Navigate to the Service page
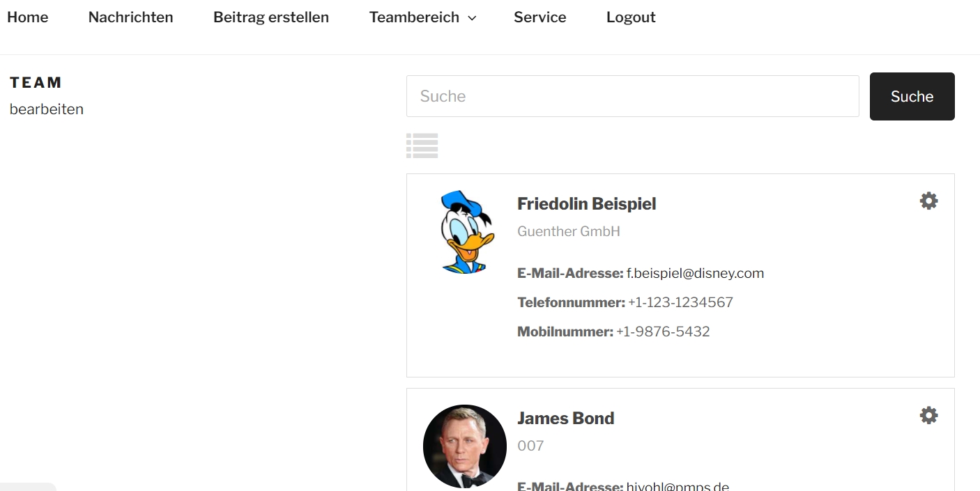 point(539,17)
